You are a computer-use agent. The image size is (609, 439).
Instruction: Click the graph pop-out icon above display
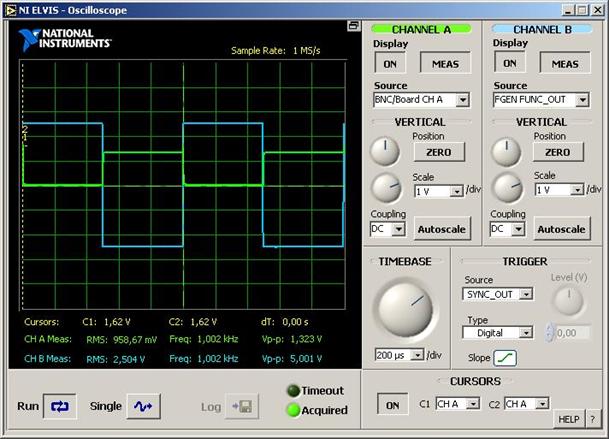(353, 26)
